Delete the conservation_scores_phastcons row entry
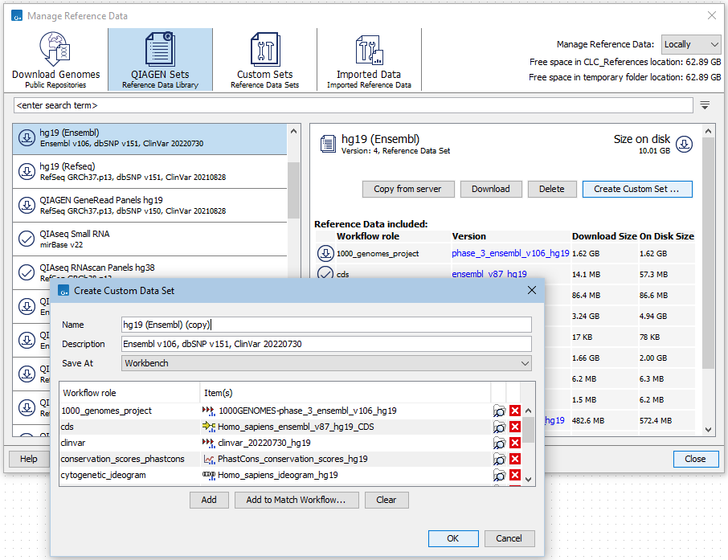 coord(515,459)
